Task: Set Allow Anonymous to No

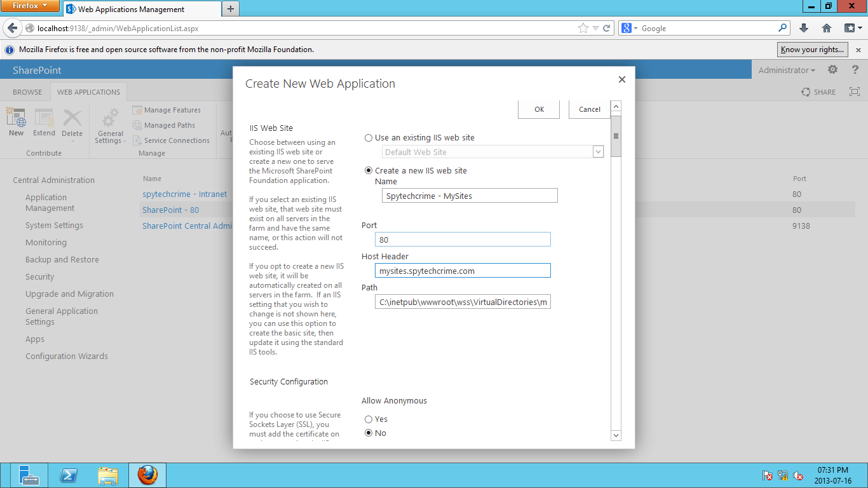Action: [x=369, y=433]
